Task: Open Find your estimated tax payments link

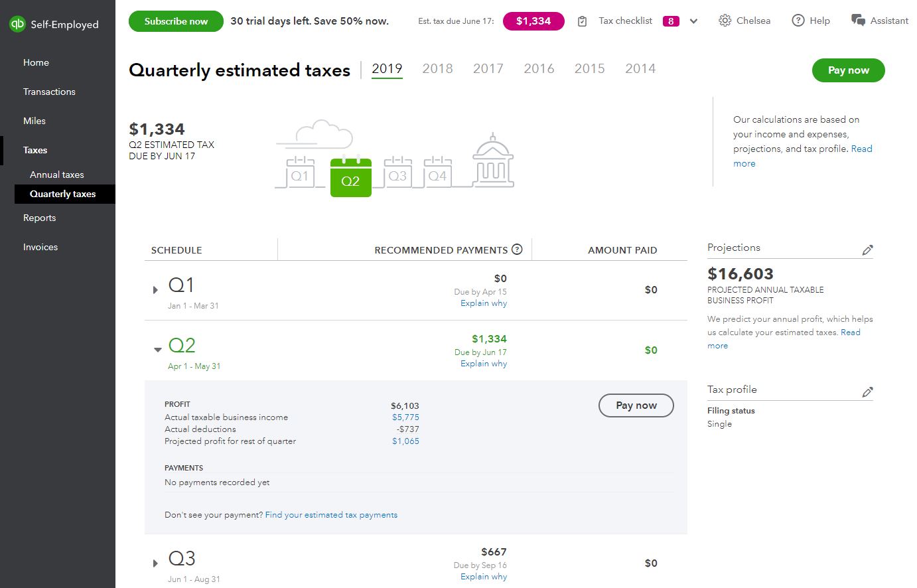Action: coord(330,514)
